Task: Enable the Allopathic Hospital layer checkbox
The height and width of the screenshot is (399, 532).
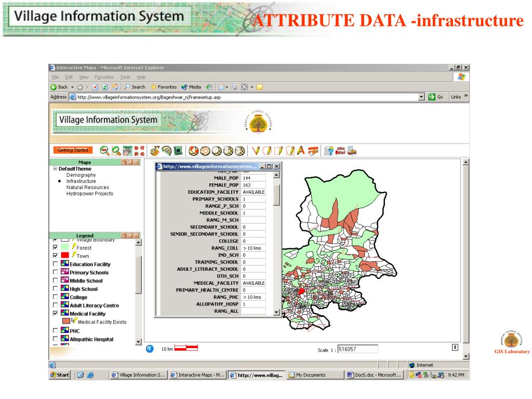Action: click(x=55, y=339)
